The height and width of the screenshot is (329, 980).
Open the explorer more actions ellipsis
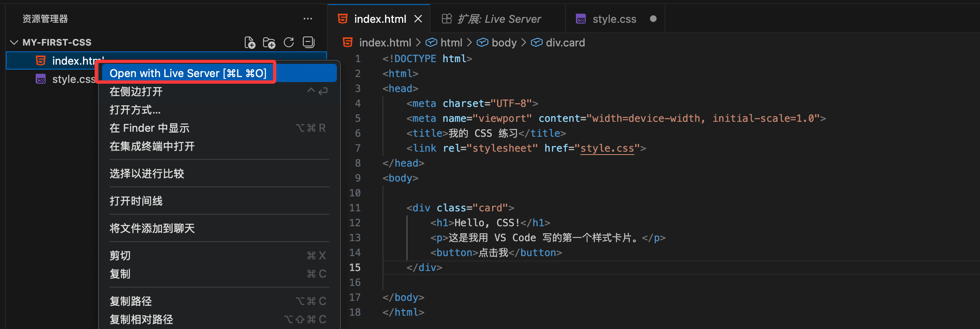[x=307, y=19]
